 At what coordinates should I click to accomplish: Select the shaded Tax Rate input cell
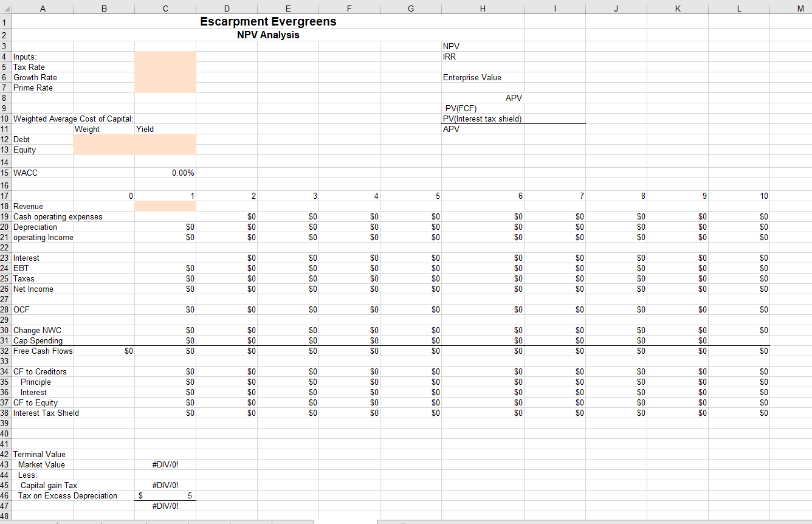point(165,67)
